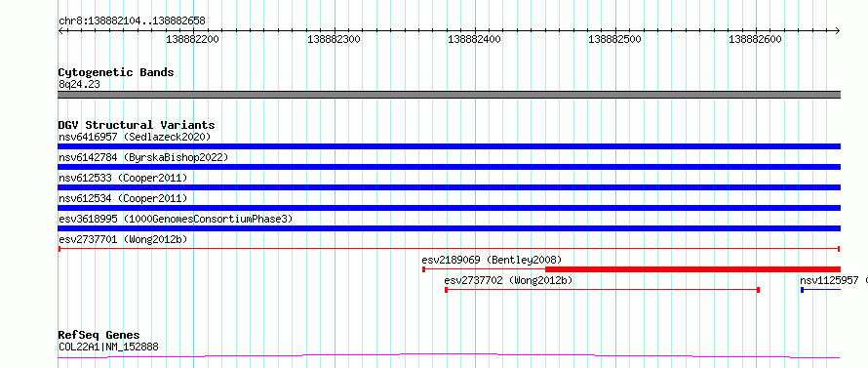Open variant nsv612533 (Cooper2011) label
This screenshot has height=368, width=868.
(x=123, y=178)
